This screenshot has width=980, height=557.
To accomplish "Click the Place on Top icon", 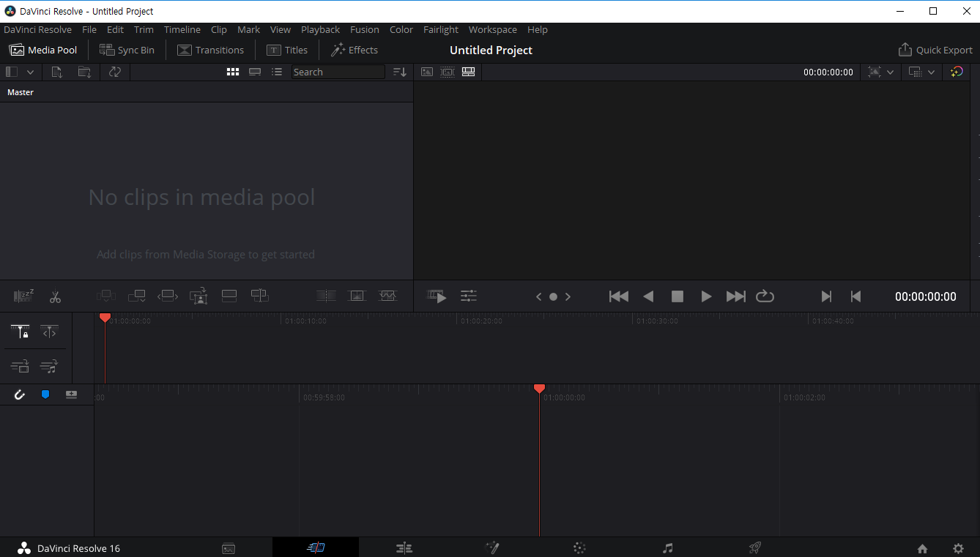I will coord(229,296).
